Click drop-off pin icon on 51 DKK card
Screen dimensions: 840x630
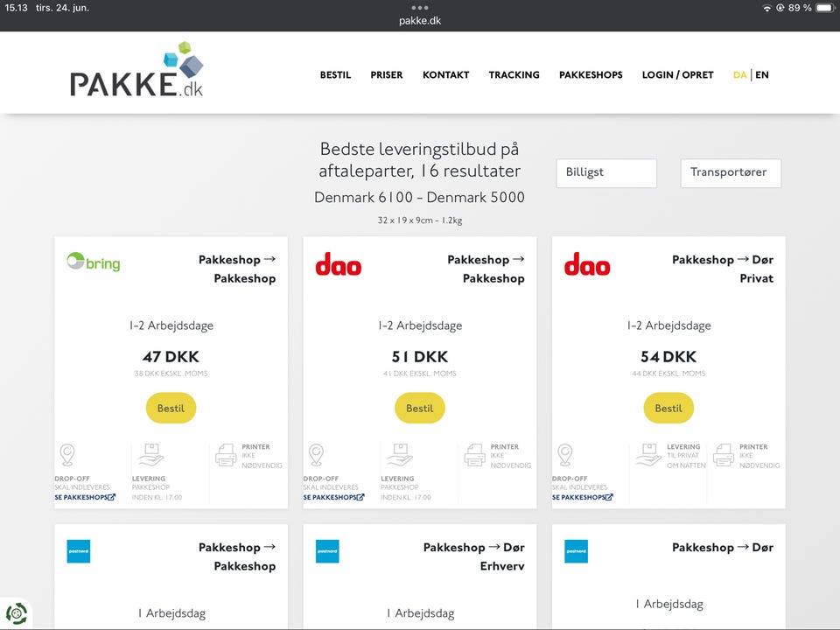point(316,455)
